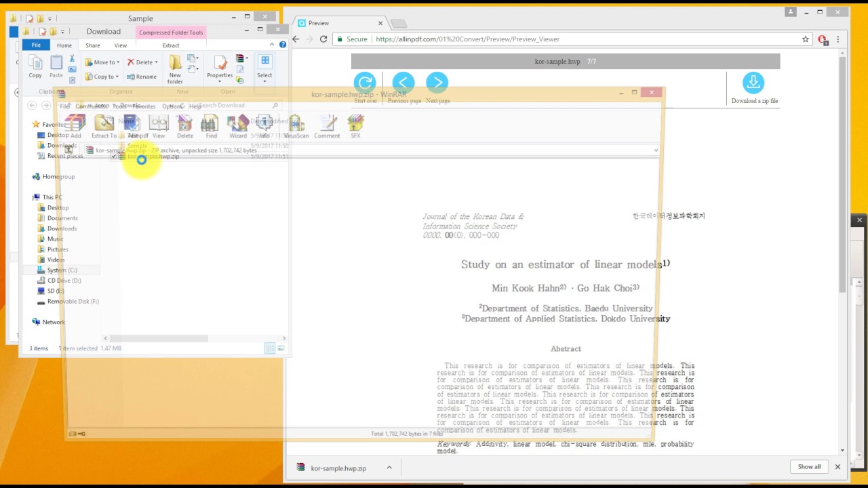This screenshot has width=868, height=488.
Task: Open File tab in Download window
Action: 36,45
